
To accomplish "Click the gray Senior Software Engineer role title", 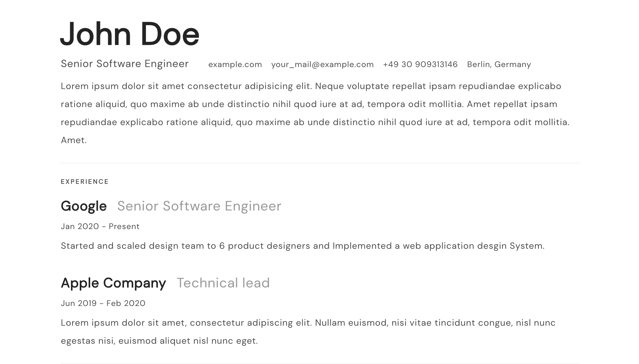I will pos(199,206).
